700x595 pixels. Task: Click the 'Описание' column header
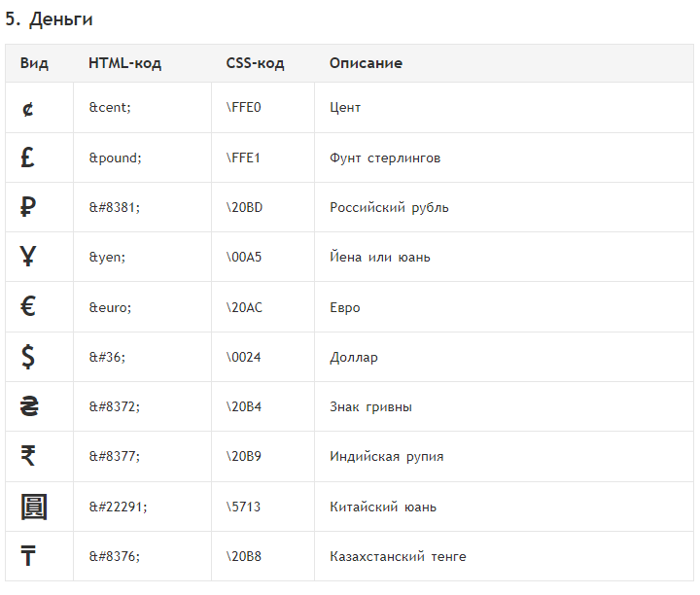pyautogui.click(x=367, y=63)
